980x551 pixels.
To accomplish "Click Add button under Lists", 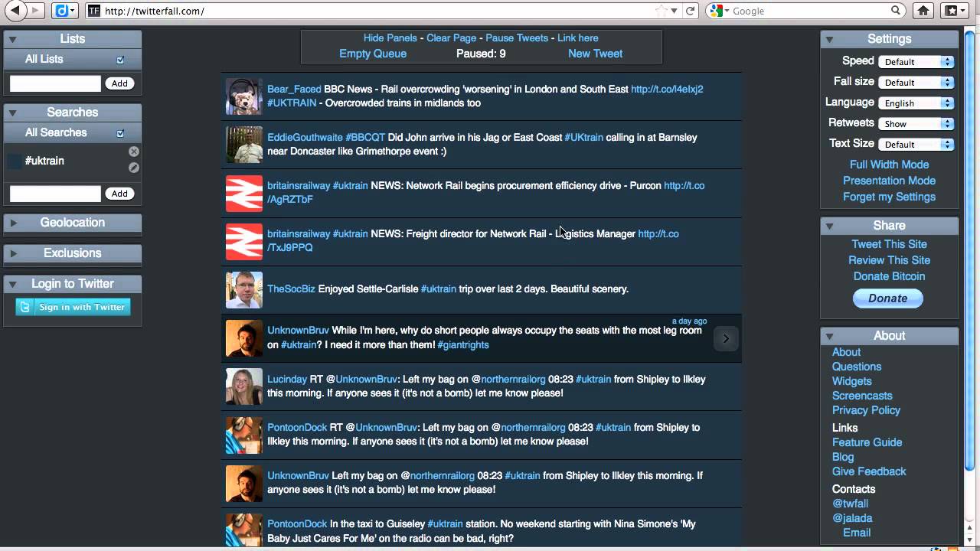I will 119,83.
